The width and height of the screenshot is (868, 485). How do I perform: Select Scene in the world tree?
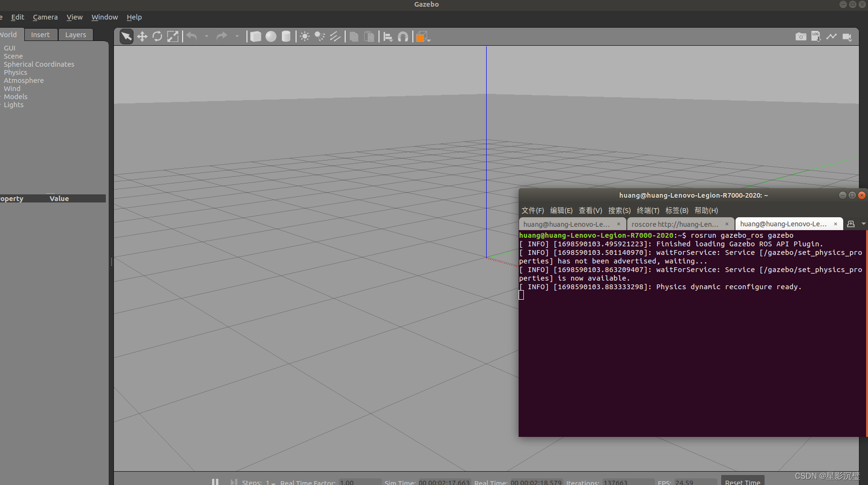pyautogui.click(x=13, y=56)
